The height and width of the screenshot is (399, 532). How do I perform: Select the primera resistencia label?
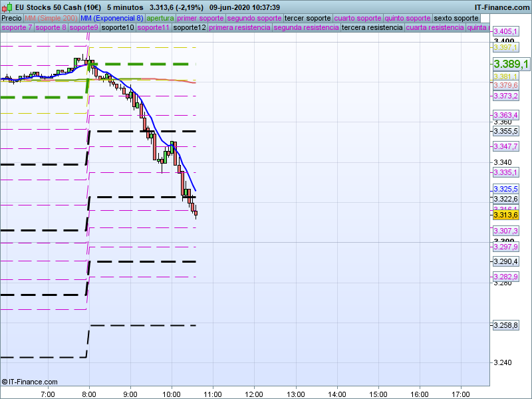point(239,28)
